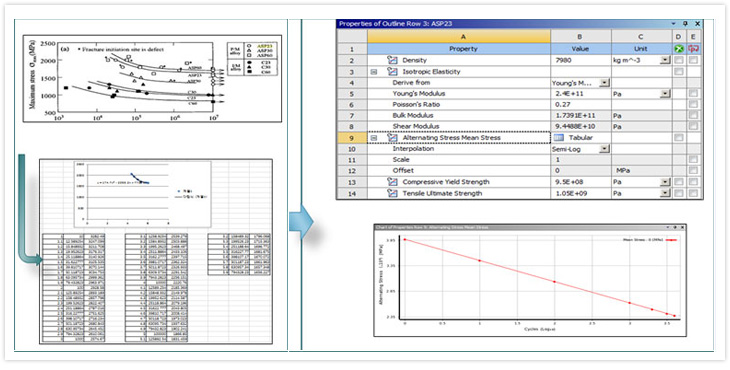Enable the column E checkbox for Poisson's Ratio
This screenshot has width=730, height=370.
coord(694,105)
